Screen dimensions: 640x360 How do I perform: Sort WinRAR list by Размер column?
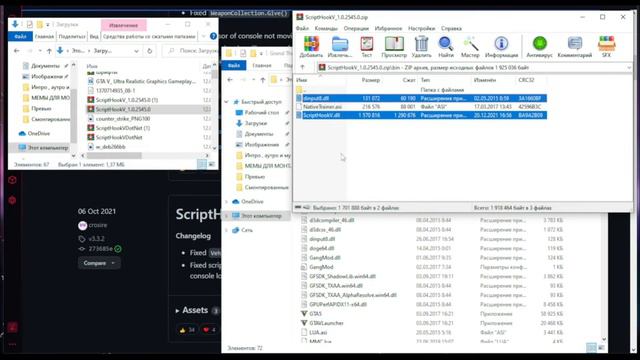pos(371,80)
